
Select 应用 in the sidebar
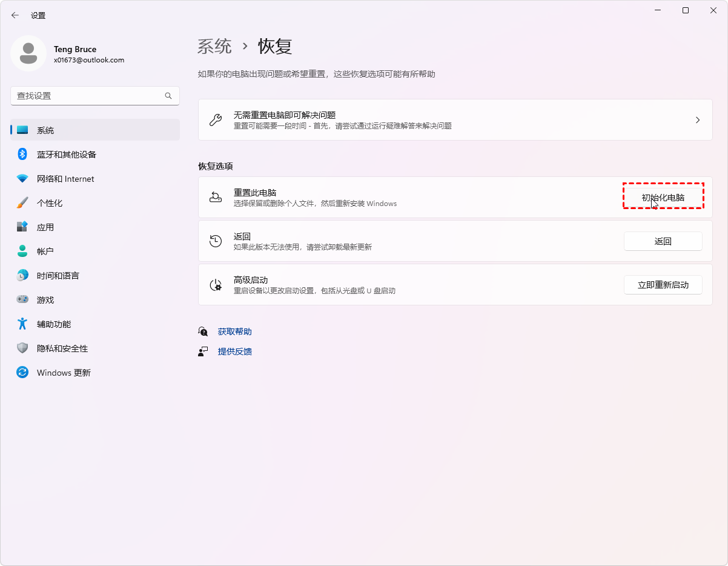tap(45, 227)
